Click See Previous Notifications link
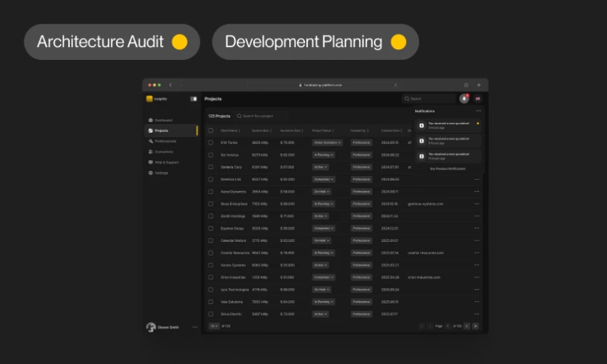The width and height of the screenshot is (607, 364). pos(448,168)
